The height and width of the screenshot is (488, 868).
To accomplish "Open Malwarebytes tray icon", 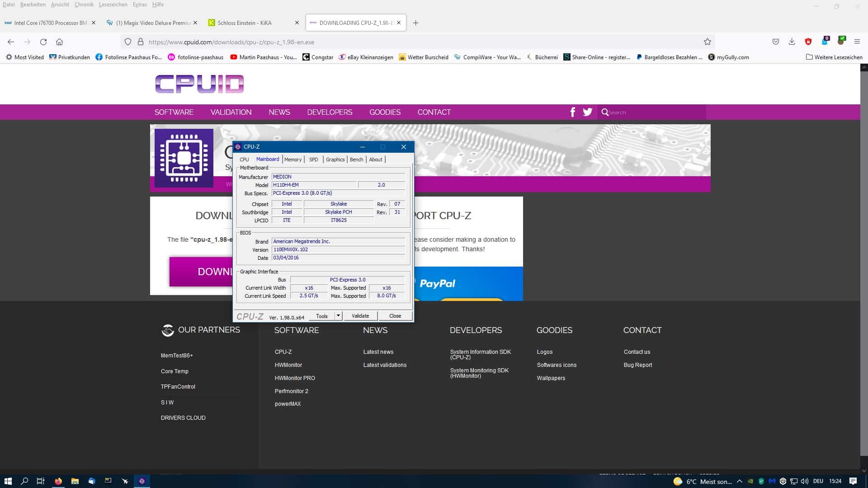I will (772, 481).
